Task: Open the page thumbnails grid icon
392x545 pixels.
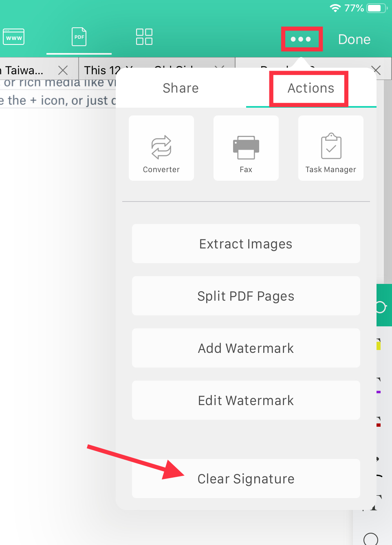Action: point(144,37)
